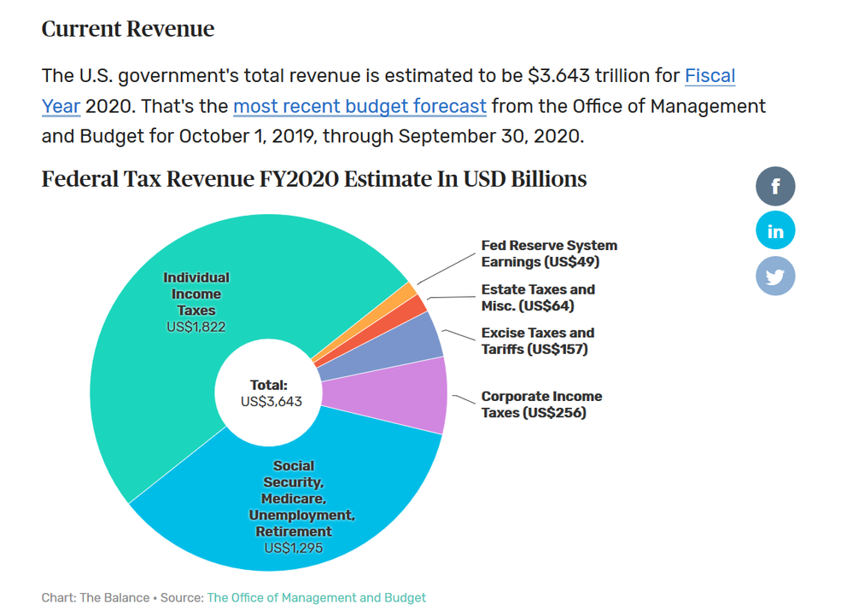Click the Twitter bird share icon
Viewport: 853px width, 616px height.
[x=775, y=276]
